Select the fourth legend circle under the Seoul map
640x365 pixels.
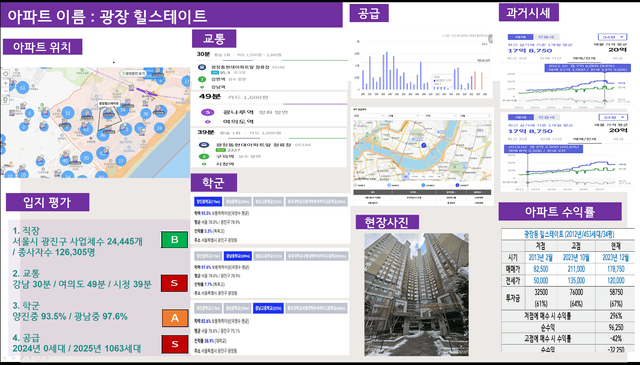(457, 185)
